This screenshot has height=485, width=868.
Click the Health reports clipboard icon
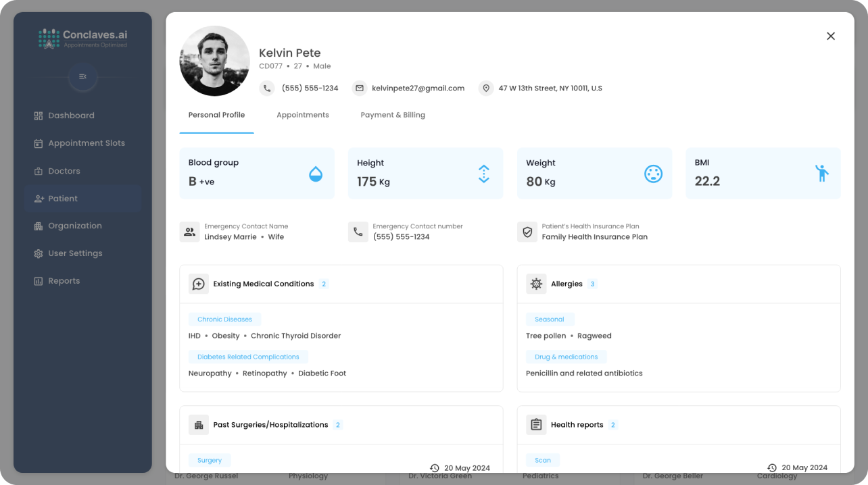[536, 425]
